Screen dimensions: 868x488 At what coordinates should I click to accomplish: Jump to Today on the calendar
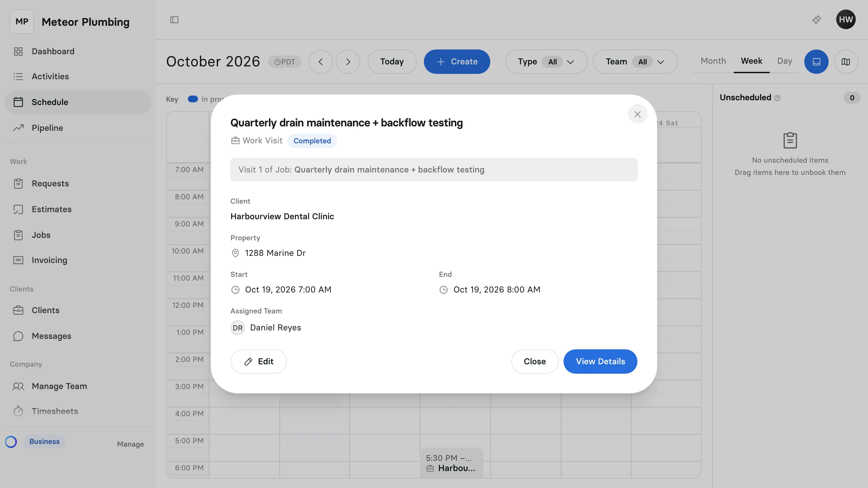point(392,62)
